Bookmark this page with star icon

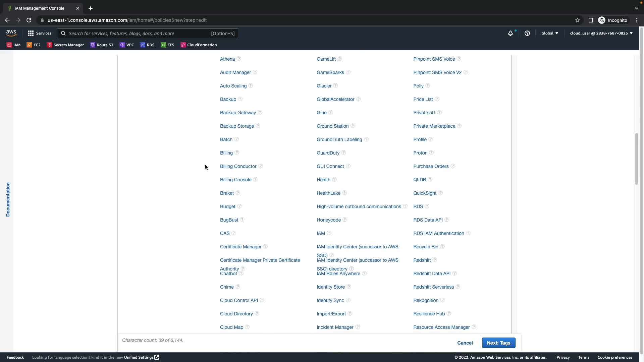[x=577, y=20]
